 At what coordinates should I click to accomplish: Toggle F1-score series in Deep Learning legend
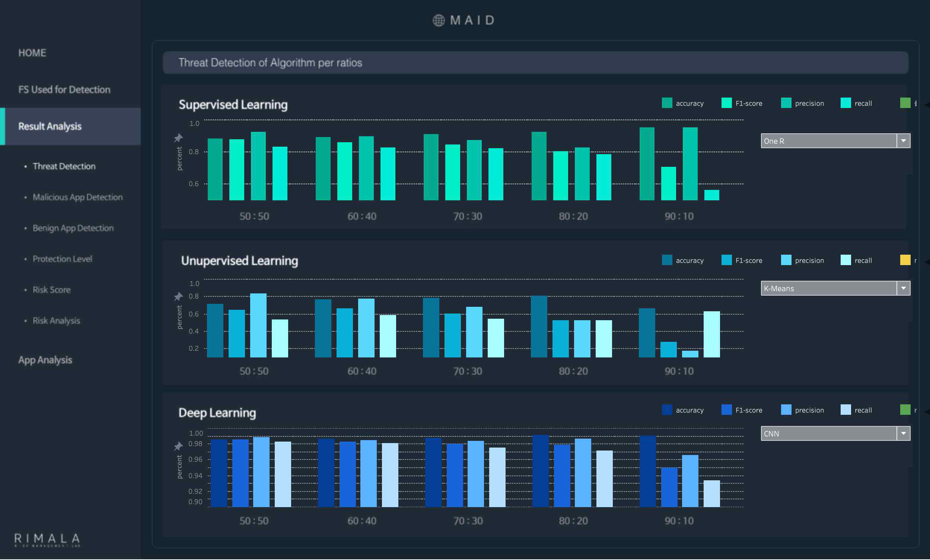click(742, 411)
